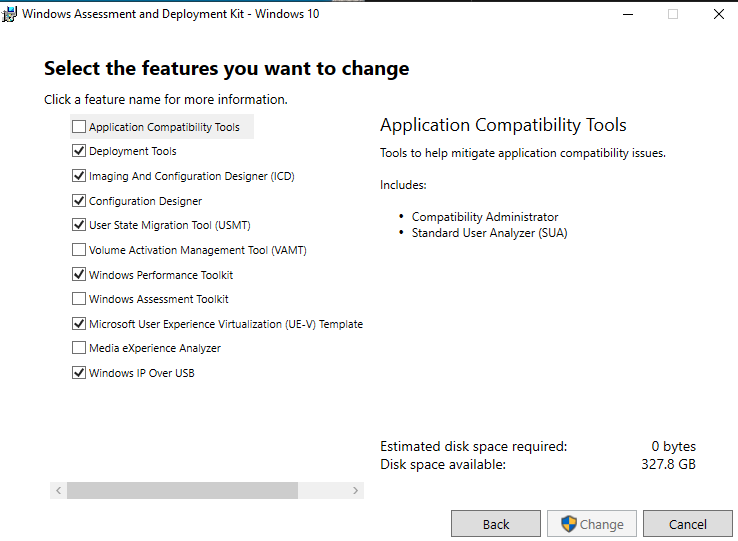Uncheck Imaging And Configuration Designer (ICD) checkbox
The height and width of the screenshot is (541, 738).
pos(79,176)
